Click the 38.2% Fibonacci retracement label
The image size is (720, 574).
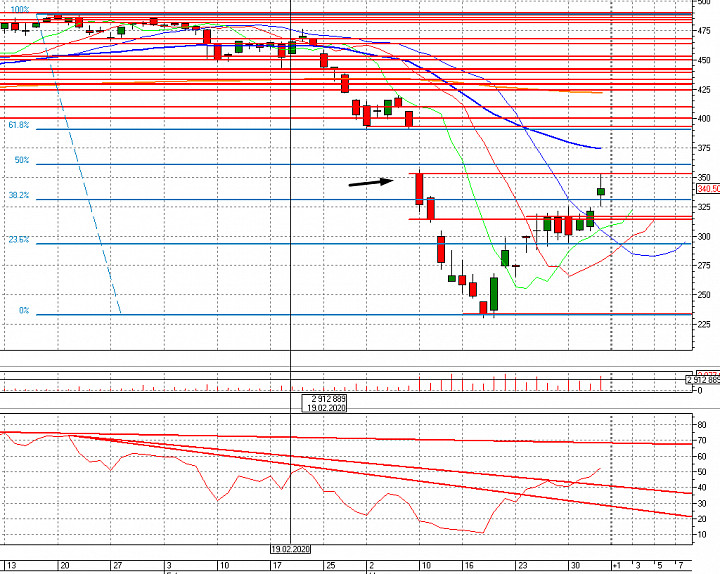(19, 195)
